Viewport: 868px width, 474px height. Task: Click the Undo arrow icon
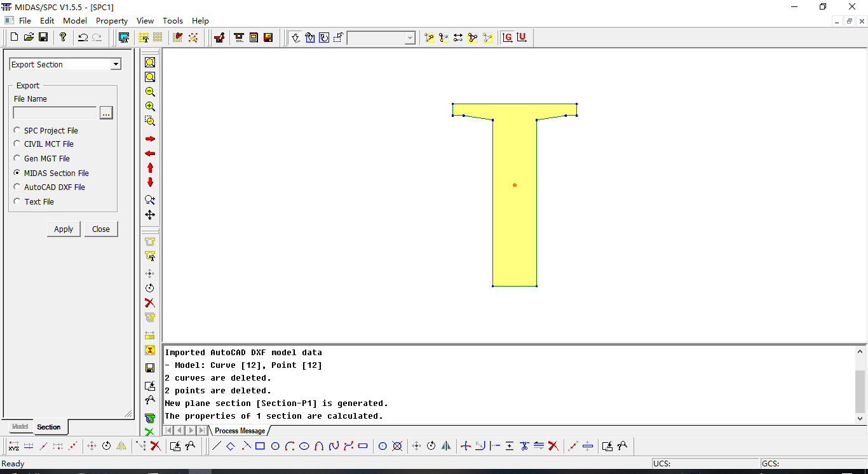point(83,37)
